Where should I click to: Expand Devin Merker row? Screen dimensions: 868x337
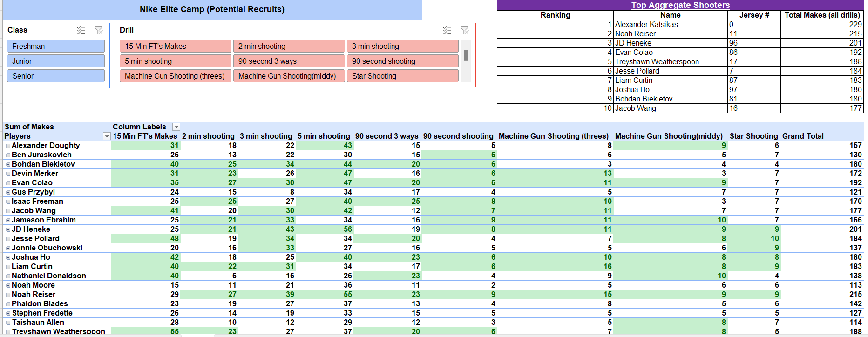[x=8, y=174]
